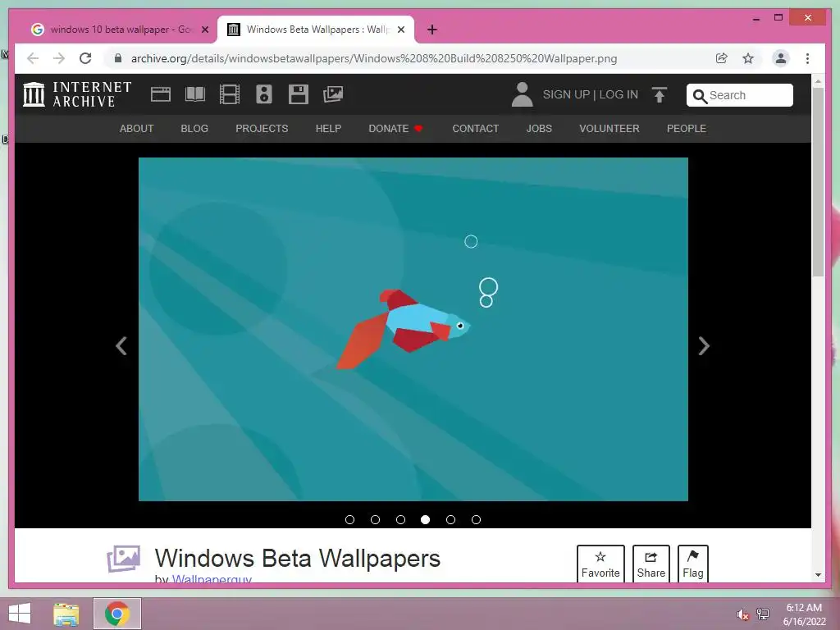Open the Windows Start button
Image resolution: width=840 pixels, height=630 pixels.
(20, 614)
